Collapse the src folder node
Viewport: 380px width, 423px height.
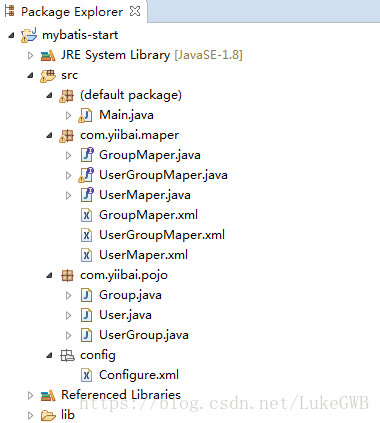[x=30, y=75]
